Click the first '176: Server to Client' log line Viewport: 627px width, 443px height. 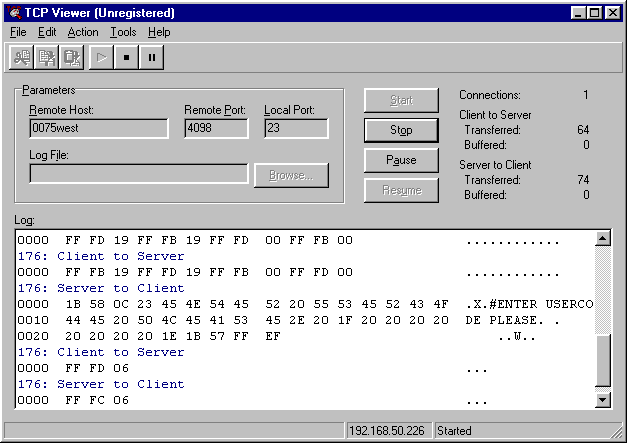pos(101,288)
